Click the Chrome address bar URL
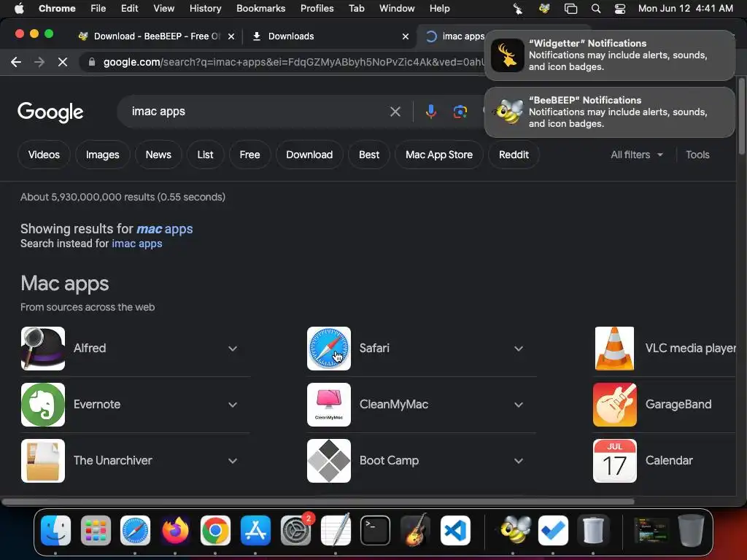Viewport: 747px width, 560px height. point(293,62)
